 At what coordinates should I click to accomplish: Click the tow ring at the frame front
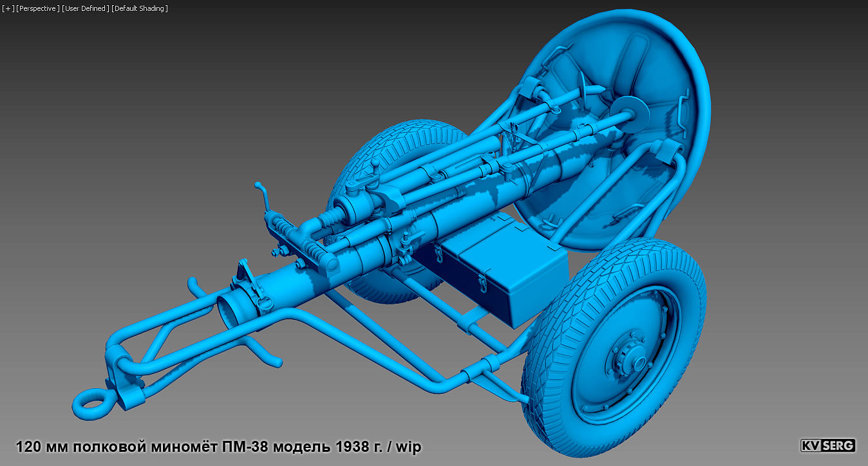[x=95, y=402]
